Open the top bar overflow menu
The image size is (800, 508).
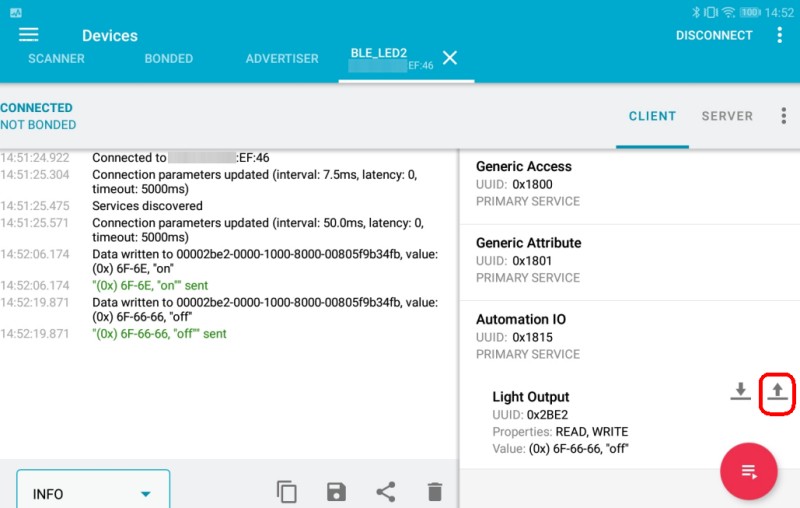click(779, 35)
